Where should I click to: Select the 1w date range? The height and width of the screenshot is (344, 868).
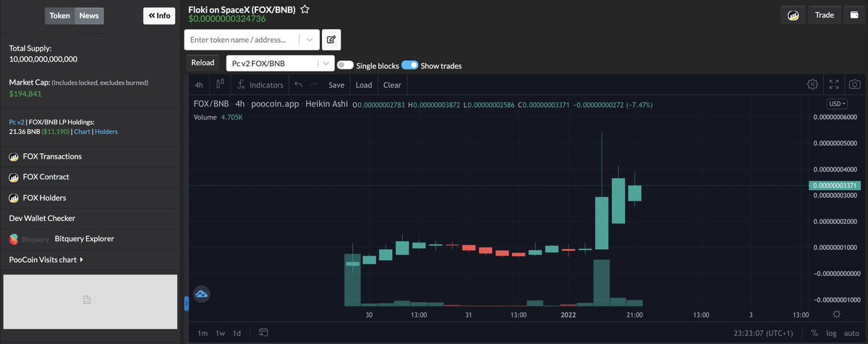coord(220,332)
